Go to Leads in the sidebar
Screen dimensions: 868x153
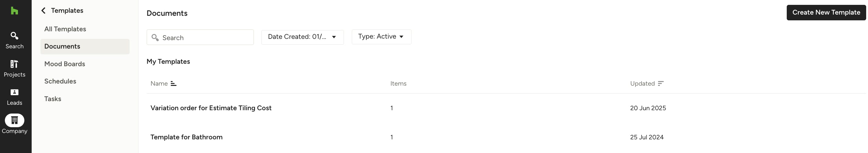tap(15, 97)
